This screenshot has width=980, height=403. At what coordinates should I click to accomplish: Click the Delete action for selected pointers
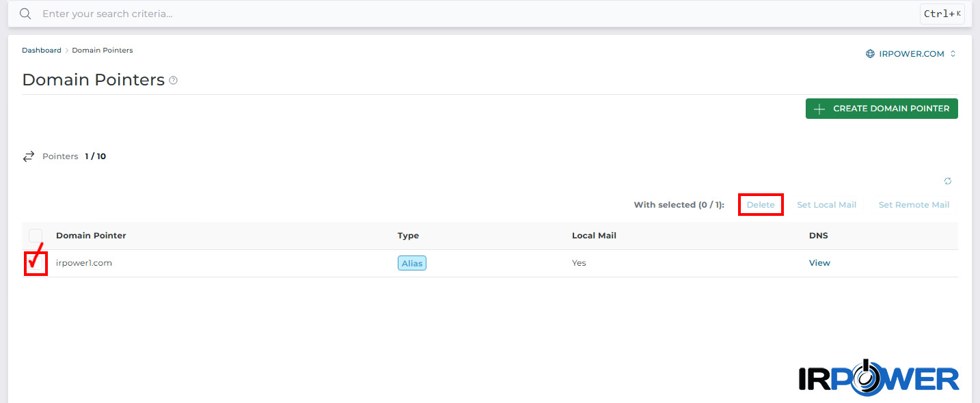(761, 205)
